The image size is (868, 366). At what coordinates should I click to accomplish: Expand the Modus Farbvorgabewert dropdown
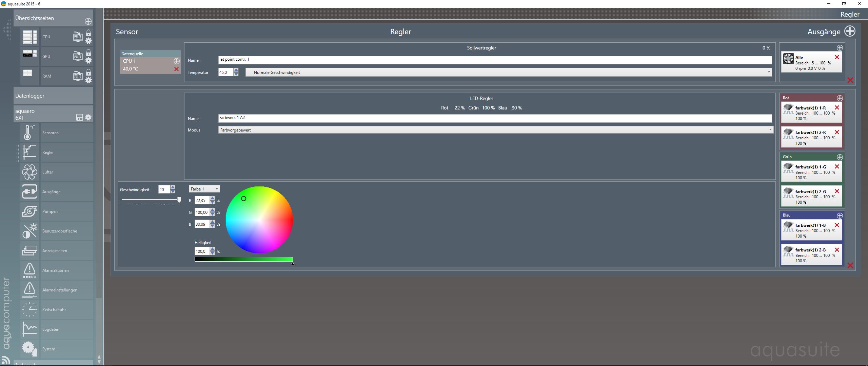pos(495,130)
